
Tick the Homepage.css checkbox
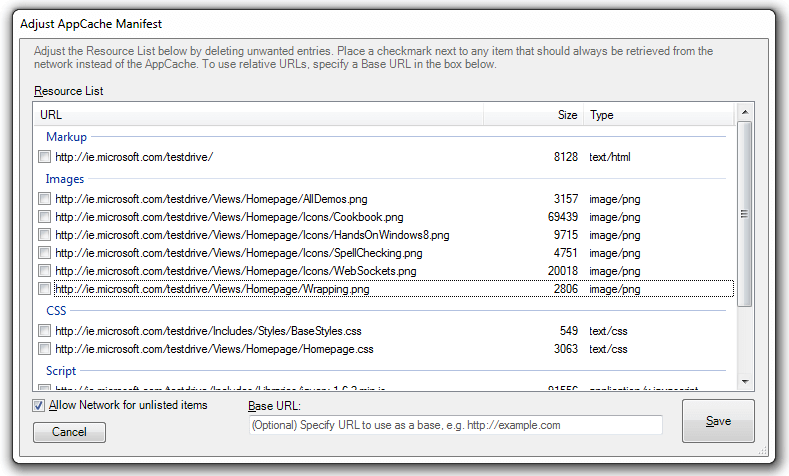[x=44, y=349]
